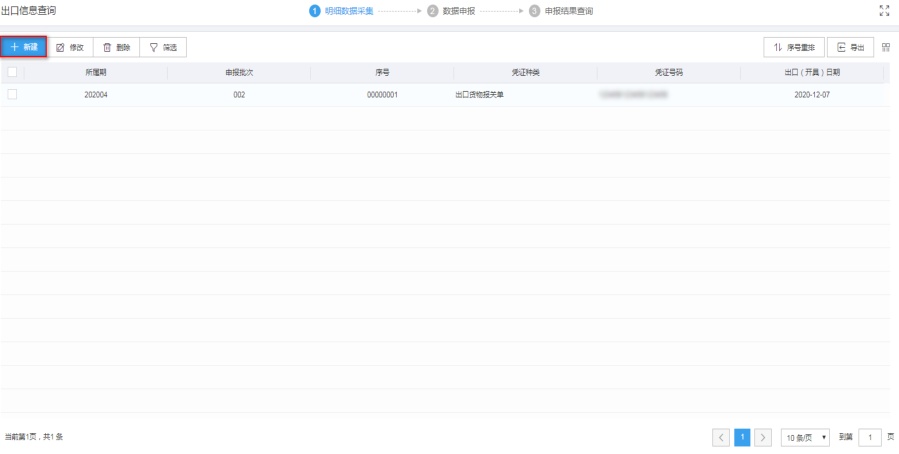Check the row 202004 checkbox
This screenshot has height=454, width=899.
pyautogui.click(x=12, y=95)
